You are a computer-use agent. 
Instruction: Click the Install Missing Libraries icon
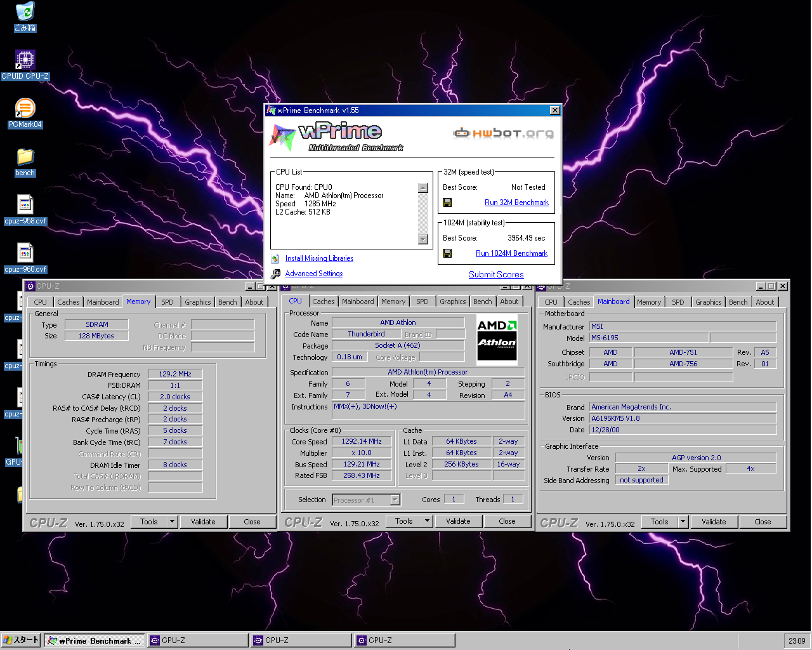[275, 258]
